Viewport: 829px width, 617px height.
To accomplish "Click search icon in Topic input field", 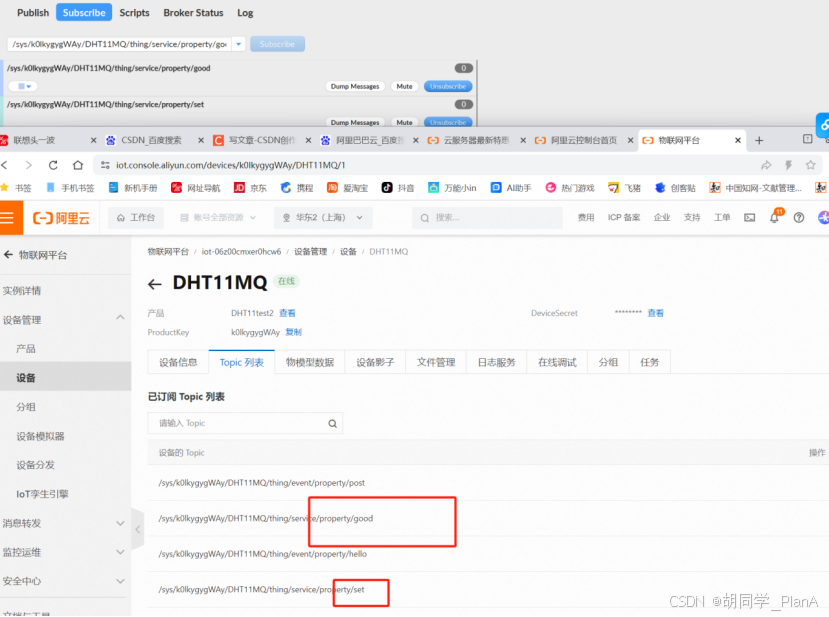I will pyautogui.click(x=333, y=423).
